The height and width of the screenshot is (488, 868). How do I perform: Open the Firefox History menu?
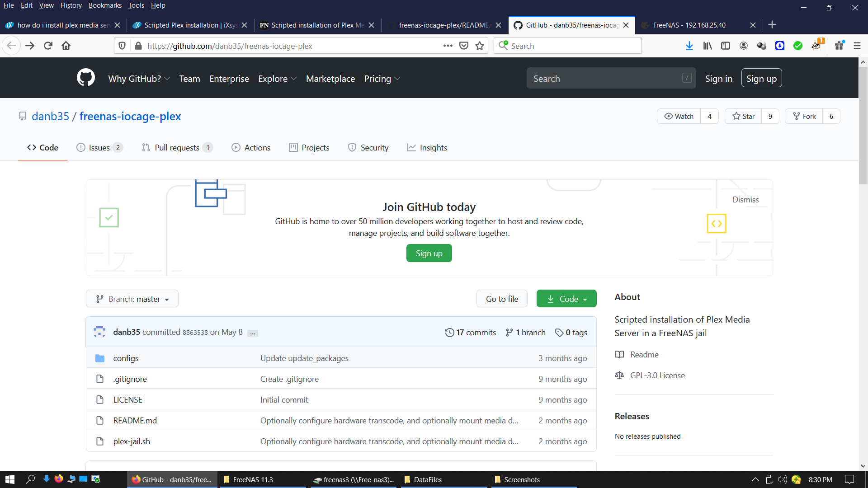tap(71, 5)
